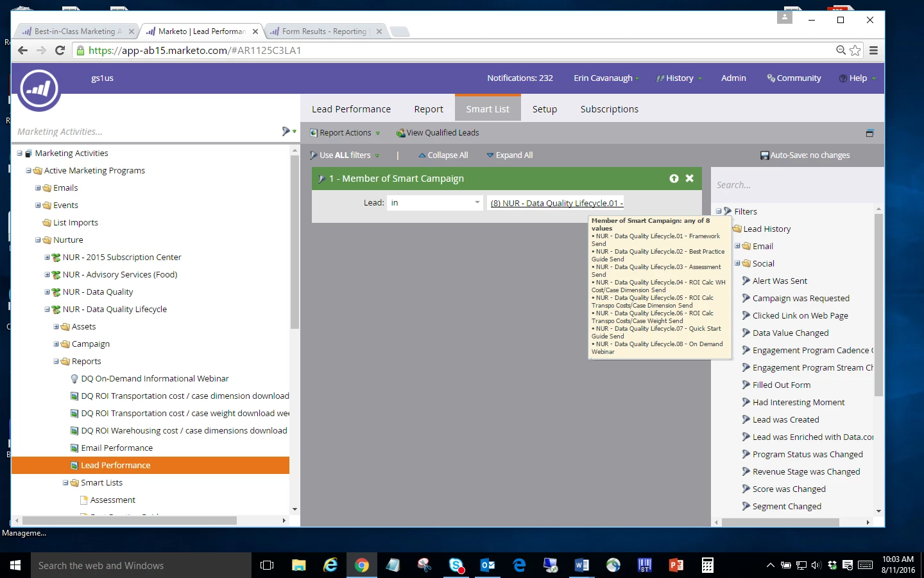Open File Explorer from the taskbar
The width and height of the screenshot is (924, 578).
coord(299,565)
